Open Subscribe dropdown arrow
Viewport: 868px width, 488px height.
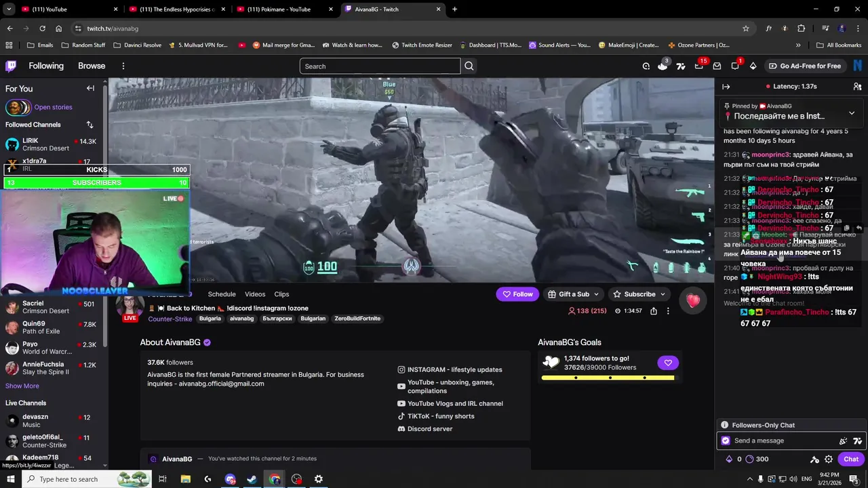(x=663, y=294)
